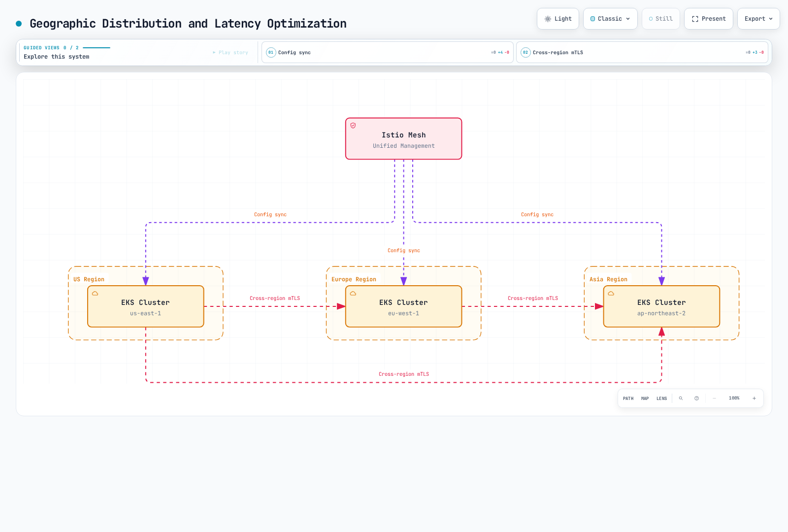Click the Guided Views progress bar
The width and height of the screenshot is (788, 532).
click(97, 48)
